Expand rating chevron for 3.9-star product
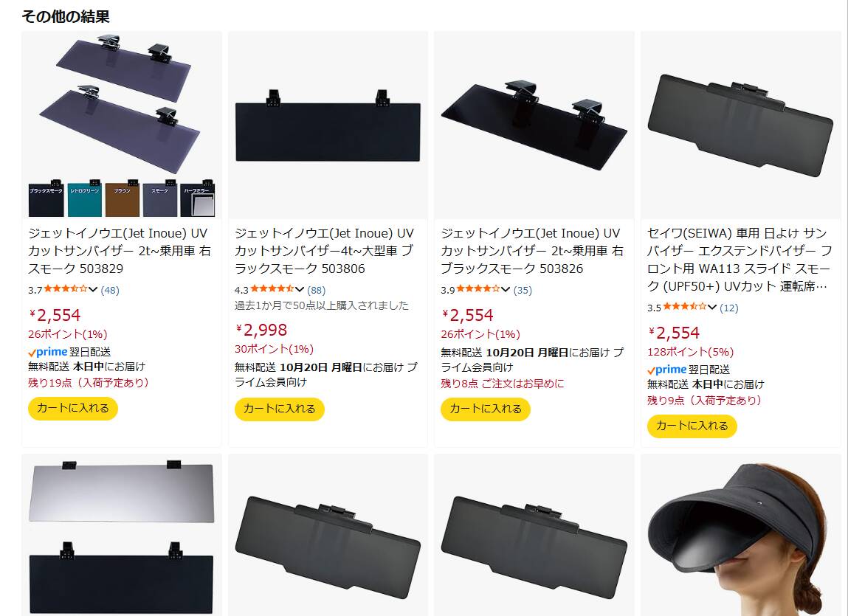This screenshot has height=616, width=848. click(x=506, y=290)
